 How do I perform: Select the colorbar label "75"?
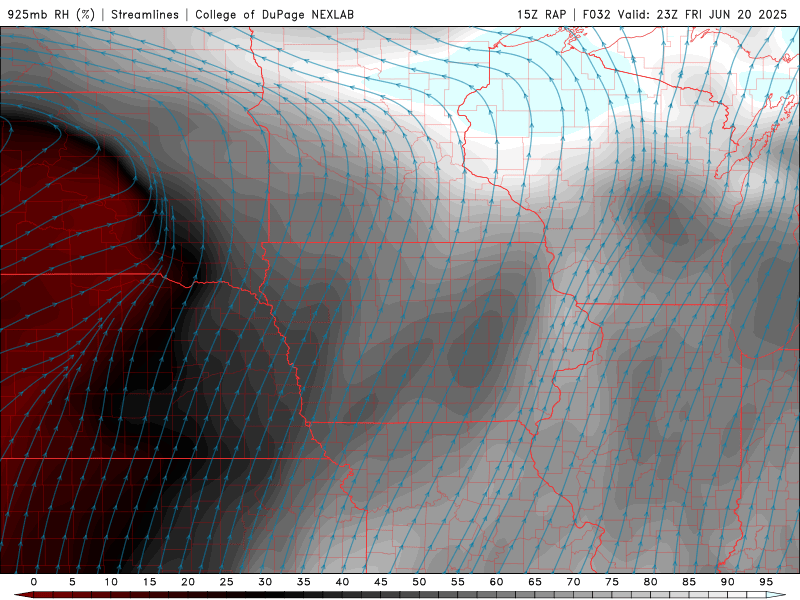(612, 582)
